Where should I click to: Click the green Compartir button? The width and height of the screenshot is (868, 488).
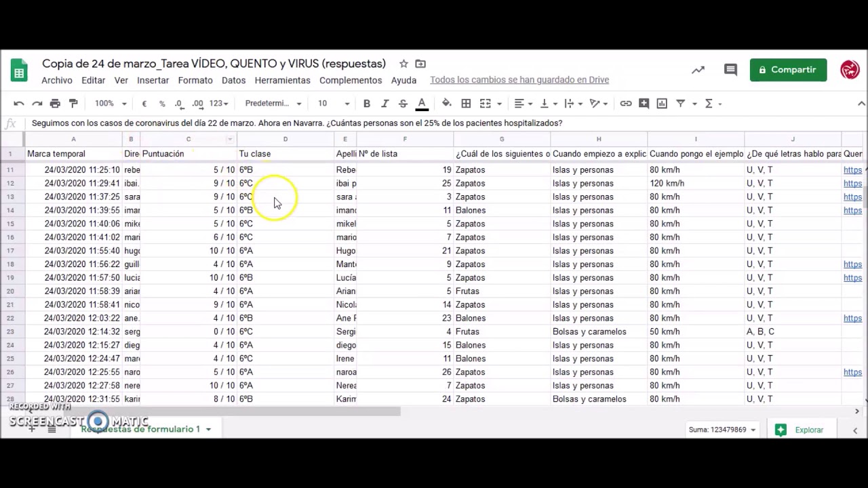[x=788, y=70]
